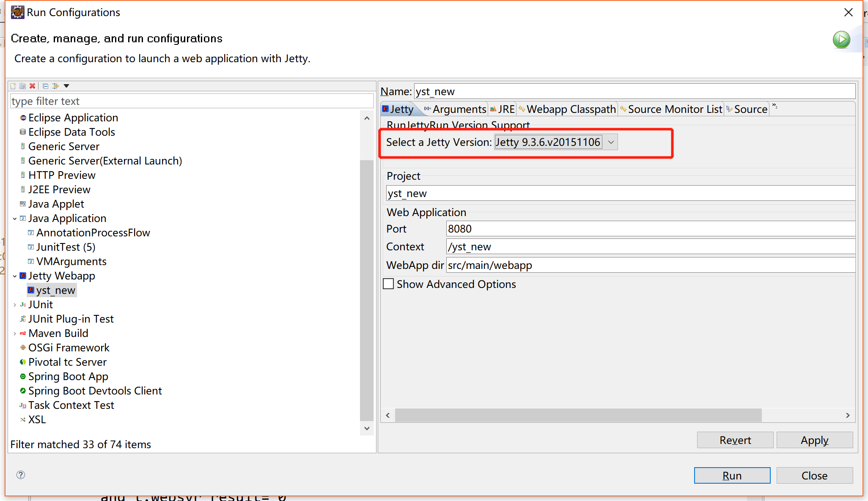Image resolution: width=868 pixels, height=501 pixels.
Task: Click the New launch configuration icon
Action: [x=13, y=86]
